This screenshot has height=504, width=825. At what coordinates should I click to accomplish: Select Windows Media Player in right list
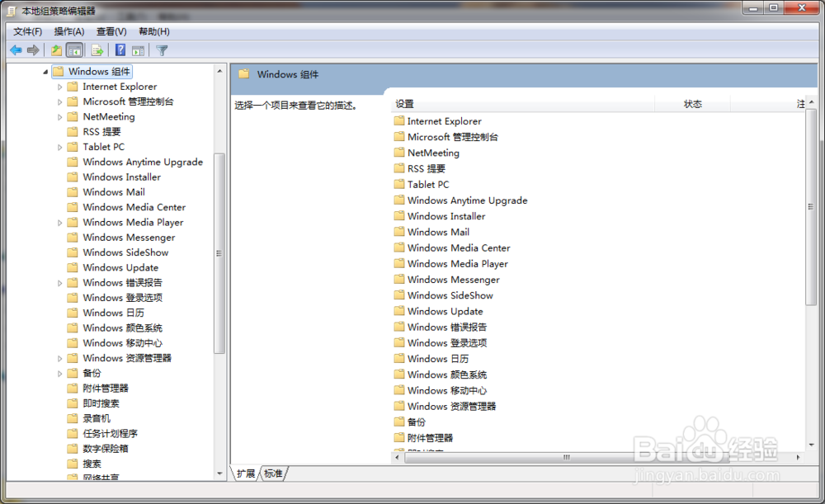point(458,264)
